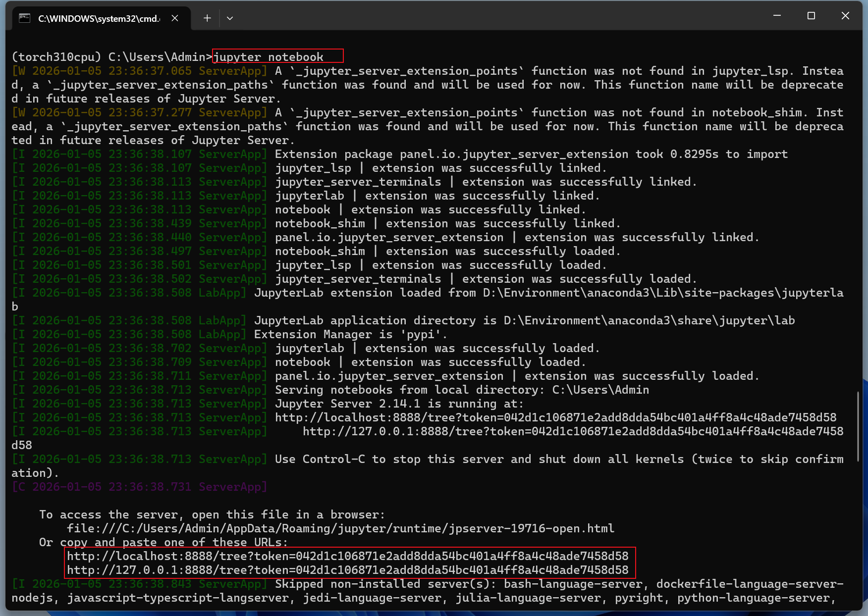Screen dimensions: 868x616
Task: Click 'JupyterLab application directory is' line
Action: click(525, 320)
